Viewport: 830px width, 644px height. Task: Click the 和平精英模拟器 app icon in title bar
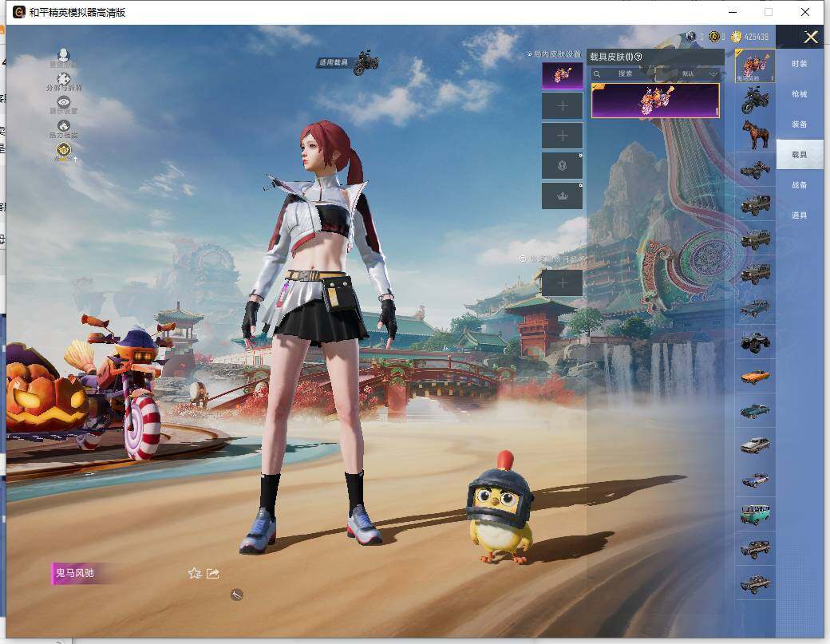click(x=19, y=12)
